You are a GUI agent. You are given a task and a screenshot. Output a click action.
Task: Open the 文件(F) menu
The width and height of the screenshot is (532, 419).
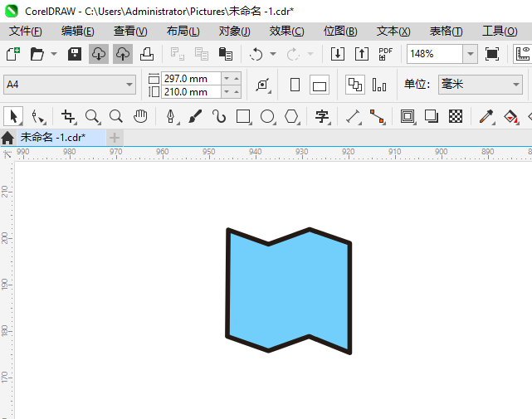26,32
